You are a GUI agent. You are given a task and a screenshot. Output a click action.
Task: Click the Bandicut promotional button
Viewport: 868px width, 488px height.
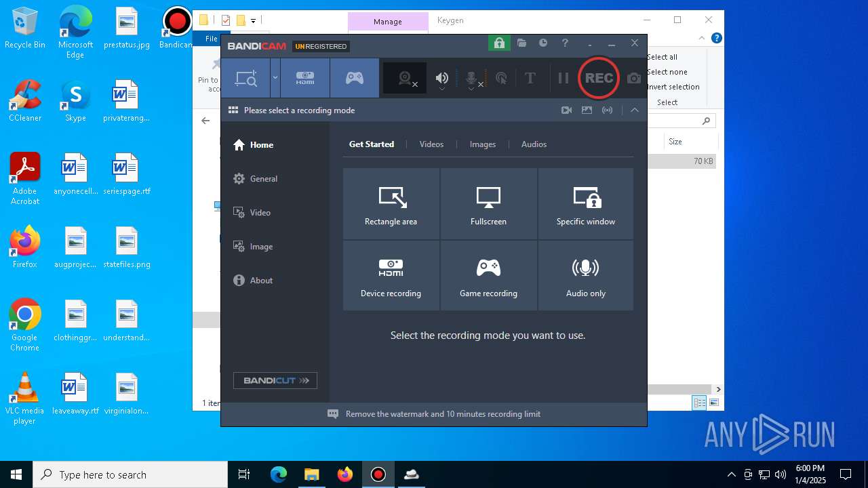point(275,380)
